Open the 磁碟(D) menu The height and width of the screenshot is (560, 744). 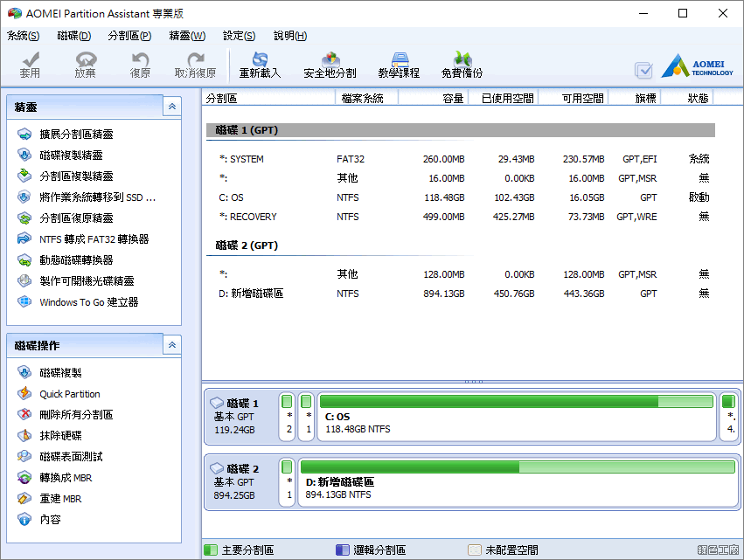pos(73,36)
